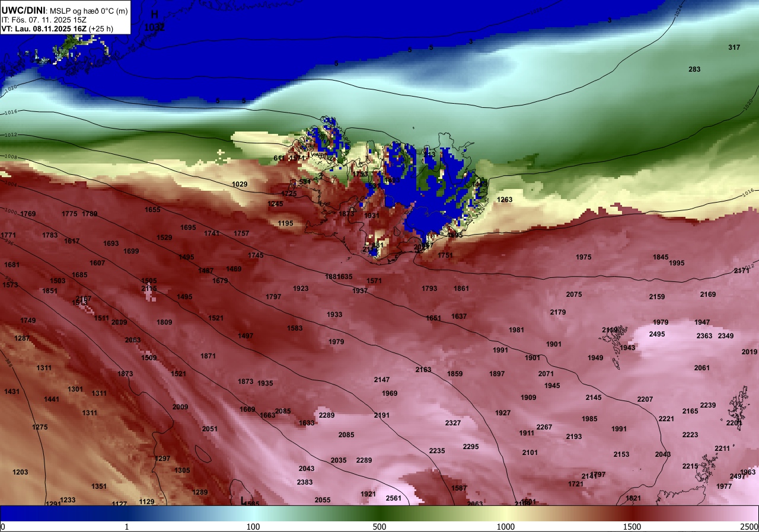The width and height of the screenshot is (759, 532).
Task: Select the 2019 height value
Action: (x=750, y=352)
